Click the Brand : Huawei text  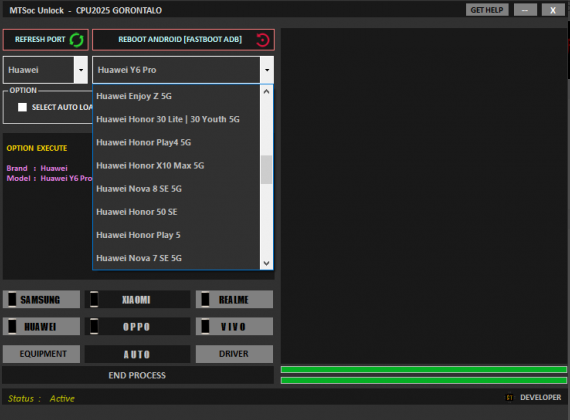click(x=37, y=168)
